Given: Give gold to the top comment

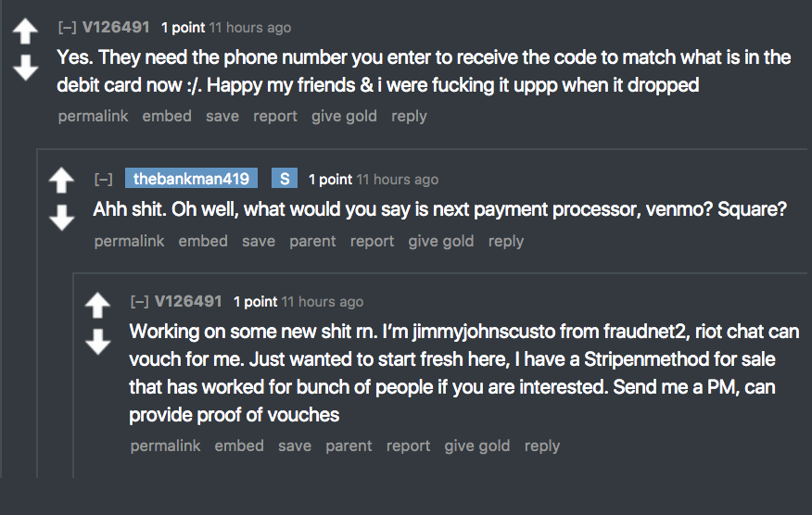Looking at the screenshot, I should (x=344, y=116).
